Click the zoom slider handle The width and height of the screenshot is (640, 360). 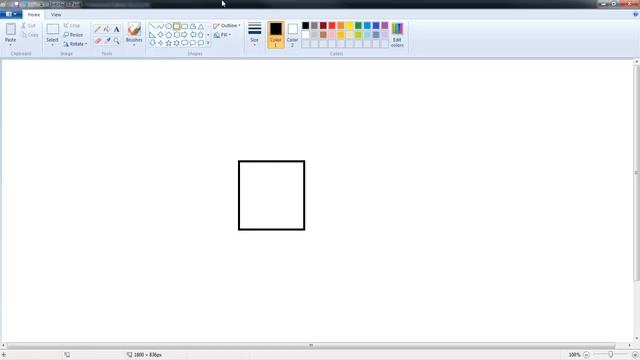click(x=611, y=355)
